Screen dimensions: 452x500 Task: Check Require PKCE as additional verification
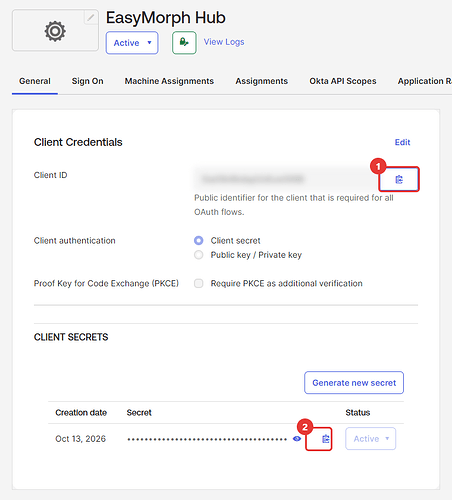point(199,283)
